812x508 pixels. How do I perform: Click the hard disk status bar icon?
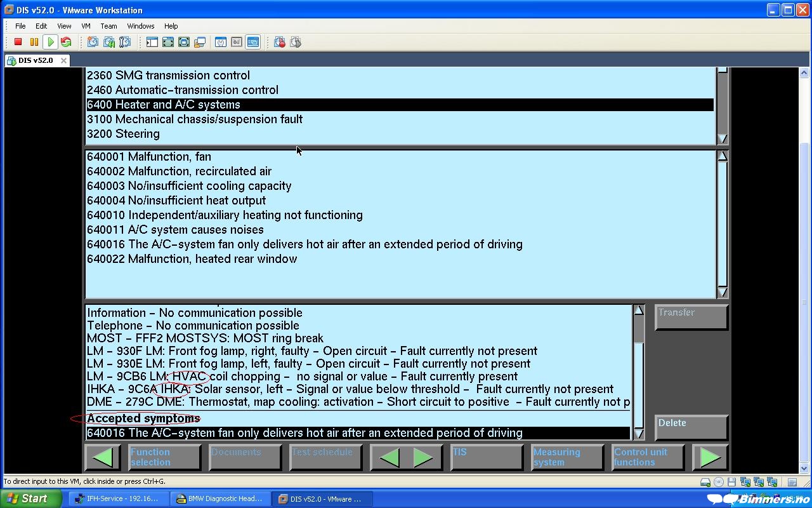pyautogui.click(x=705, y=482)
